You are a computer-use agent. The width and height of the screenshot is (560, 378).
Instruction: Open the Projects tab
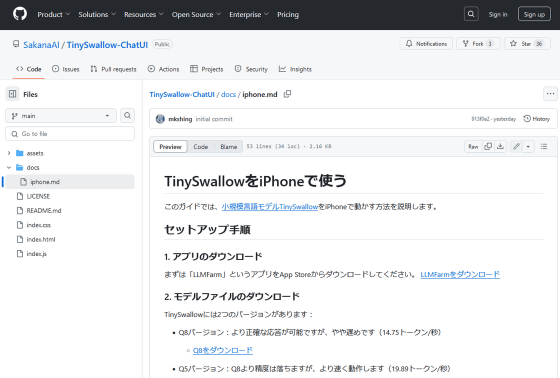tap(206, 69)
